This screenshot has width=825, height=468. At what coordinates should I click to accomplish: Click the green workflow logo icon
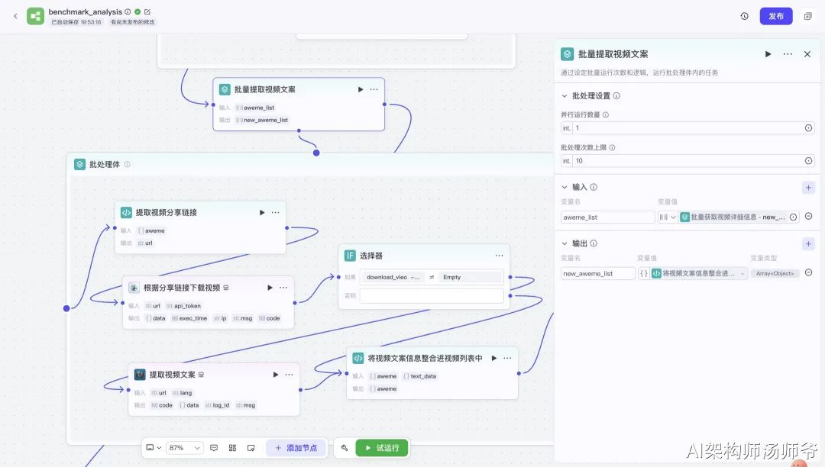click(35, 16)
